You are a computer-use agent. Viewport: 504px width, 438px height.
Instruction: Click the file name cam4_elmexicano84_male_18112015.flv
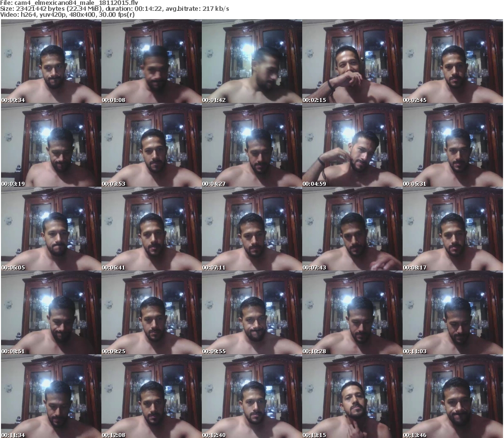tap(76, 3)
